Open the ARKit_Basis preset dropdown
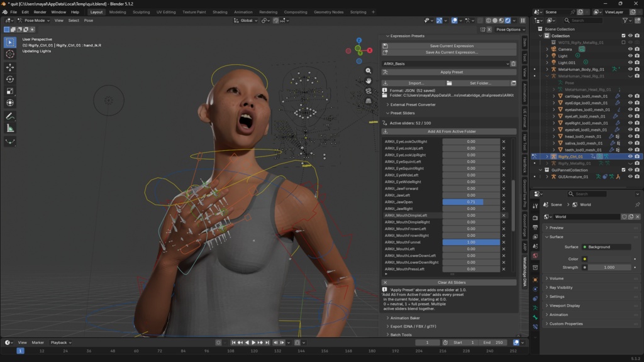Viewport: 644px width, 362px height. [x=446, y=63]
